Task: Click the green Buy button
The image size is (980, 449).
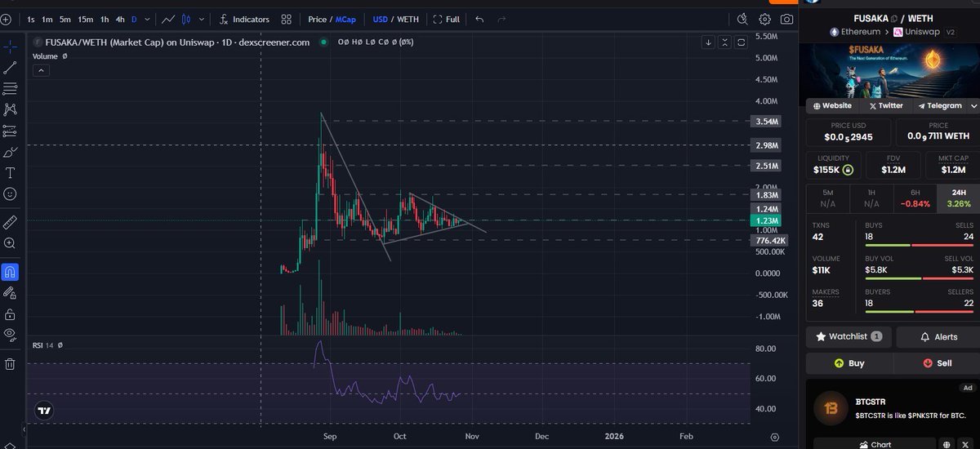Action: tap(849, 363)
